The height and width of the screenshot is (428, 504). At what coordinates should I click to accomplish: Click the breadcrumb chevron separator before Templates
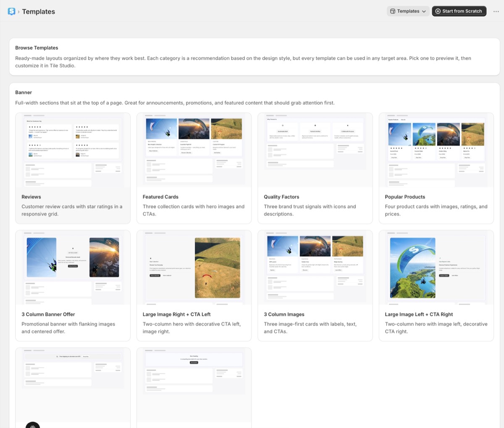click(18, 12)
